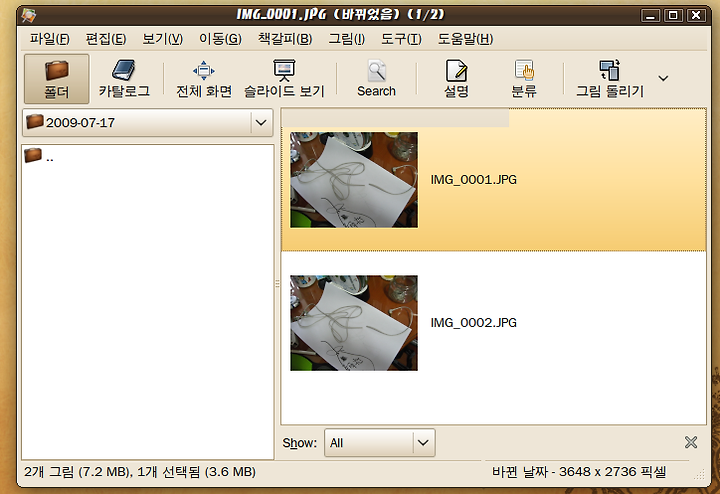720x494 pixels.
Task: Open the 보기(V) menu
Action: (x=163, y=39)
